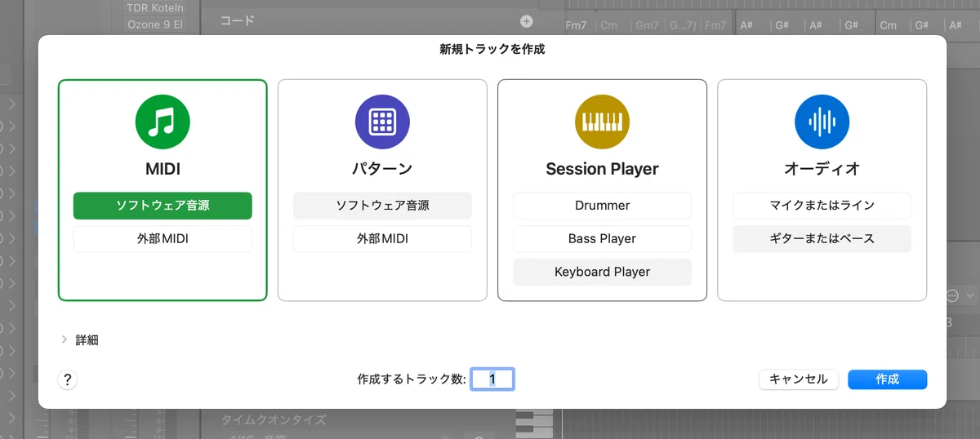Viewport: 980px width, 439px height.
Task: Select ギターまたはベース under オーディオ
Action: [822, 239]
